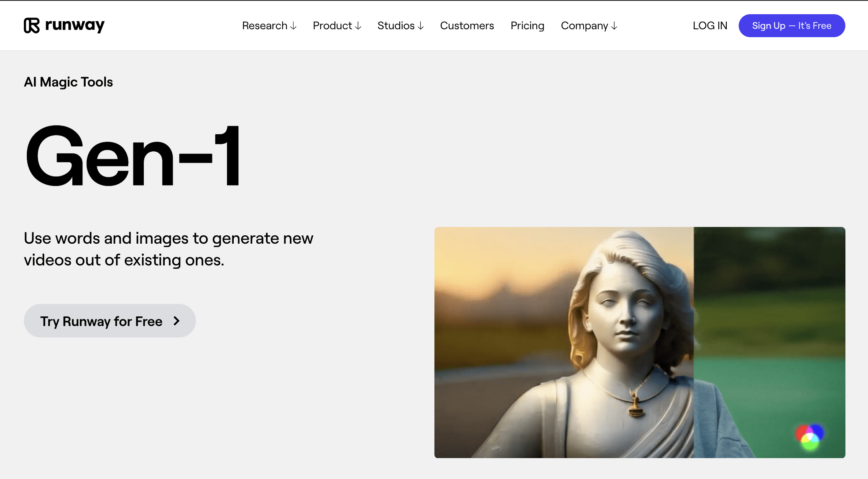This screenshot has width=868, height=479.
Task: Click the runway wordmark text
Action: tap(75, 25)
